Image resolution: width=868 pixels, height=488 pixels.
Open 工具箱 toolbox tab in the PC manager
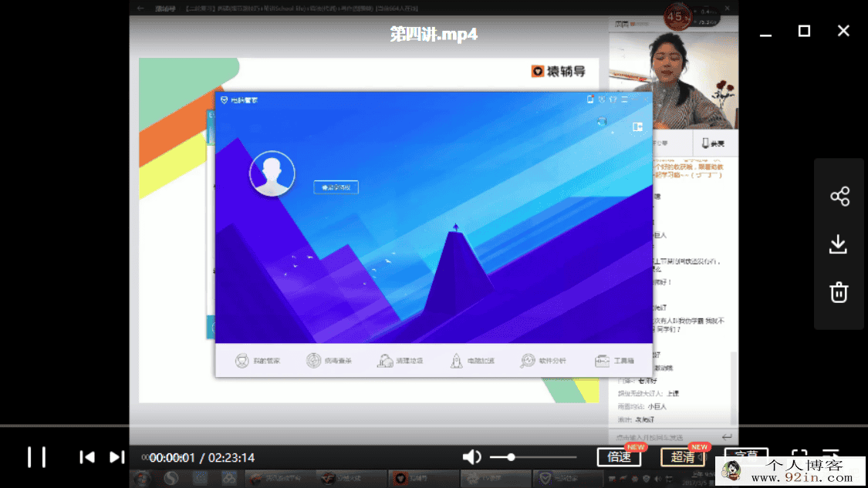pos(614,361)
